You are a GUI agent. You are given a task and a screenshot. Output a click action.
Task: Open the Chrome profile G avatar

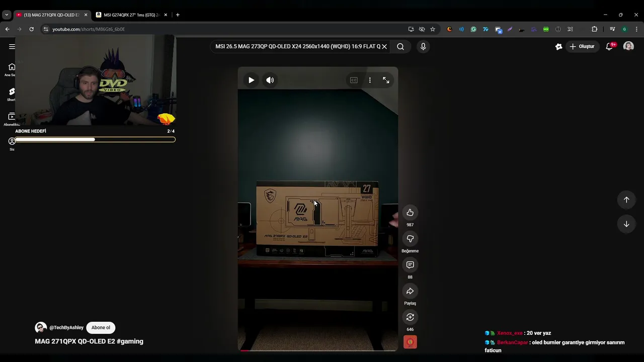[x=624, y=29]
